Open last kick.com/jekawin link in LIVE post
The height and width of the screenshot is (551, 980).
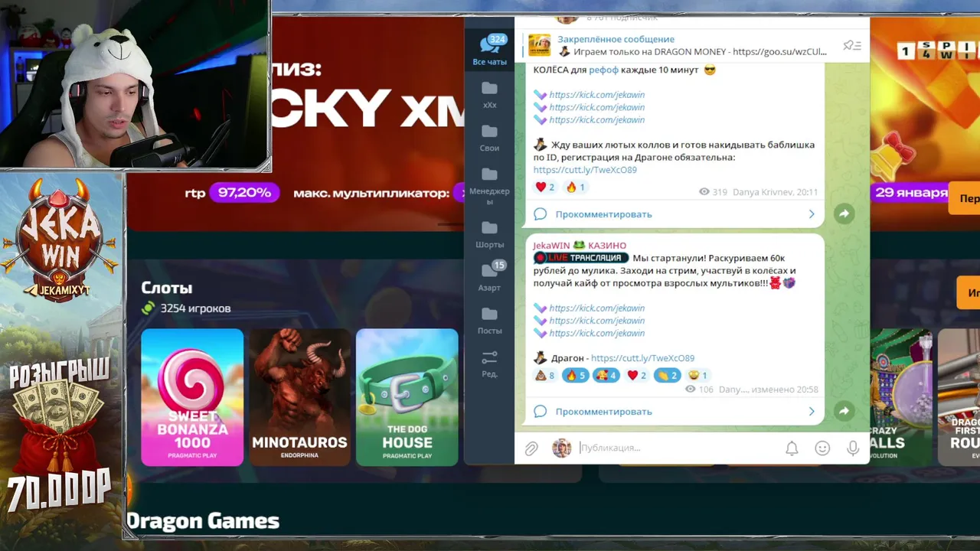click(x=596, y=333)
